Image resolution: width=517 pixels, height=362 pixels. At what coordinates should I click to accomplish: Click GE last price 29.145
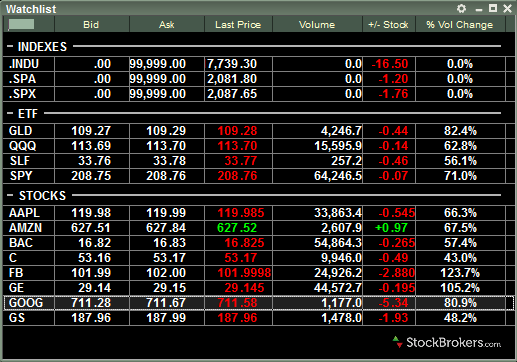(244, 288)
